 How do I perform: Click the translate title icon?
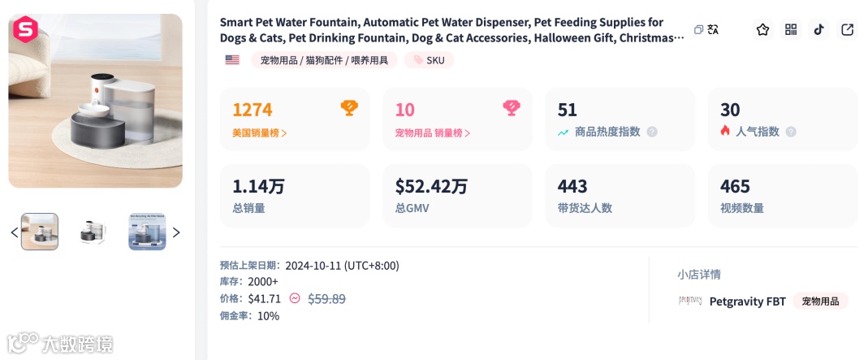[714, 30]
